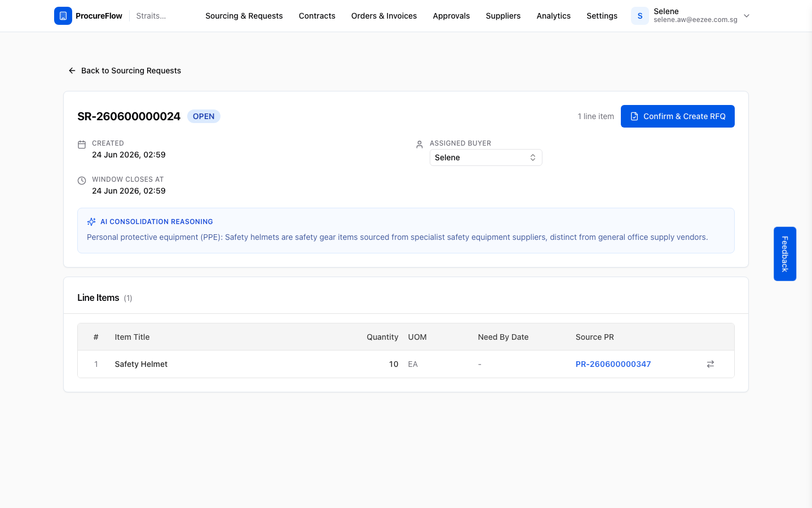The image size is (812, 508).
Task: Navigate to Approvals
Action: click(x=451, y=16)
